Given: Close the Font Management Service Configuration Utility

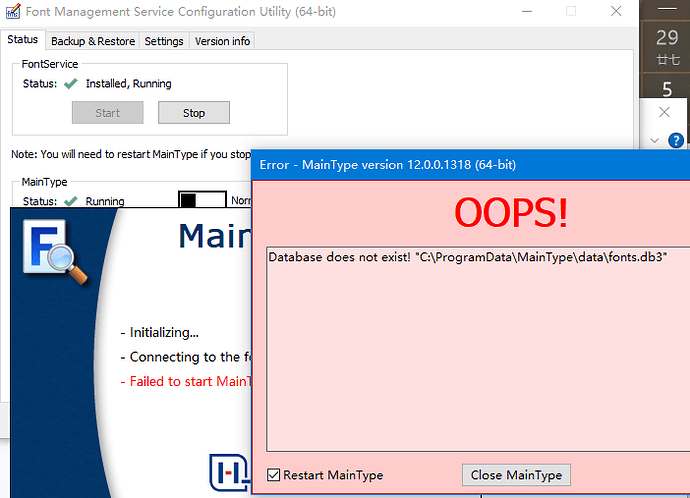Looking at the screenshot, I should point(616,11).
